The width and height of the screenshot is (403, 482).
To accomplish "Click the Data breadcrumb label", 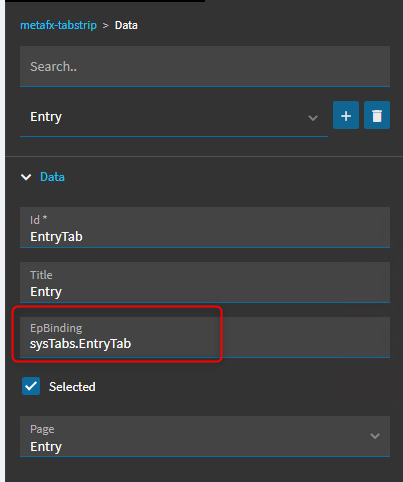I will tap(126, 25).
